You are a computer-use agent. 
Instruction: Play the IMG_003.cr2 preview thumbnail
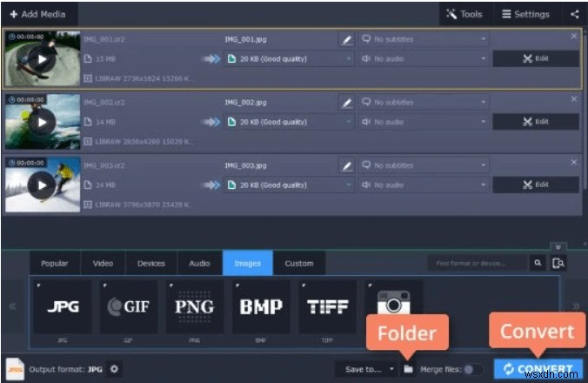coord(42,185)
